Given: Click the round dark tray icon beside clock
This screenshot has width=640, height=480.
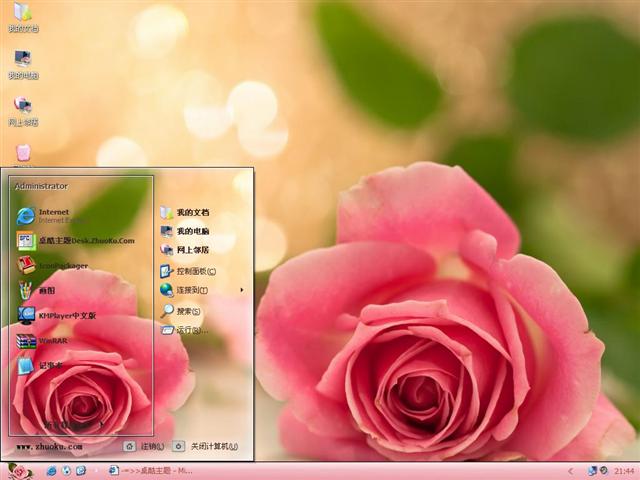Looking at the screenshot, I should point(603,471).
